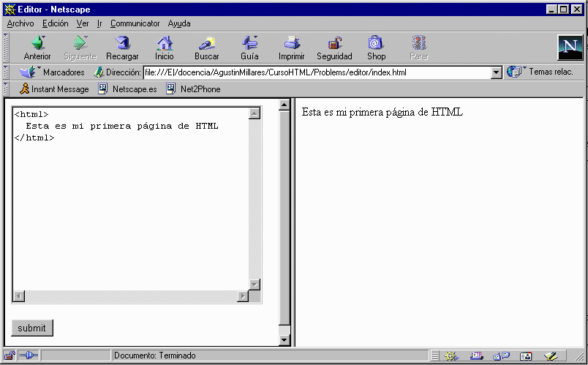Click the Netscape icon in the title bar
This screenshot has height=365, width=588.
(x=10, y=10)
